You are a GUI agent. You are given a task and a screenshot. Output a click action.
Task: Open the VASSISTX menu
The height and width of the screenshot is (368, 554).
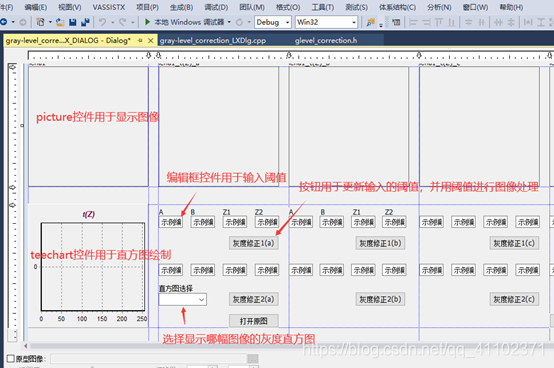[x=109, y=7]
